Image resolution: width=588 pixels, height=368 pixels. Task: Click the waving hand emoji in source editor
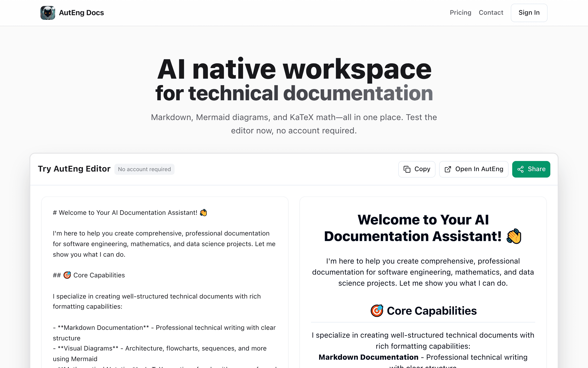point(203,213)
